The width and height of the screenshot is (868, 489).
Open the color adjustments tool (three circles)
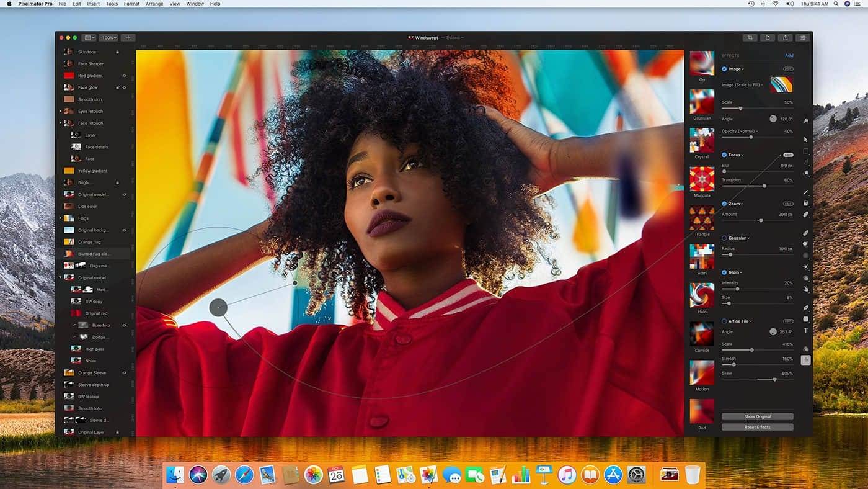[x=805, y=349]
